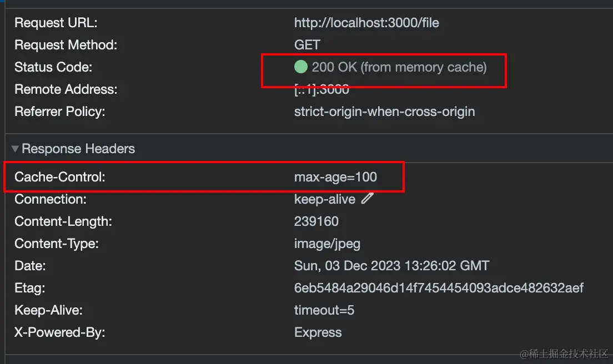613x364 pixels.
Task: Collapse the Response Headers section
Action: [x=15, y=149]
